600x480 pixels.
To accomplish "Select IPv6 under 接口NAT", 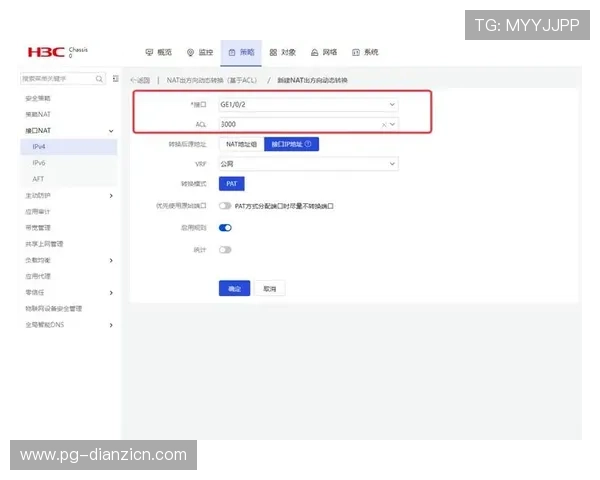I will pos(39,163).
